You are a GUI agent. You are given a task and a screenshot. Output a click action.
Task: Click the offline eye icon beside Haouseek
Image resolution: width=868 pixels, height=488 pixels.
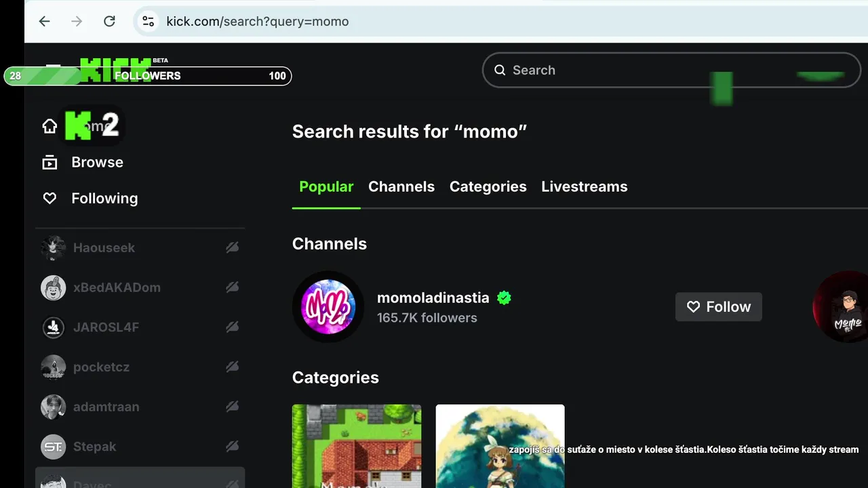[232, 248]
